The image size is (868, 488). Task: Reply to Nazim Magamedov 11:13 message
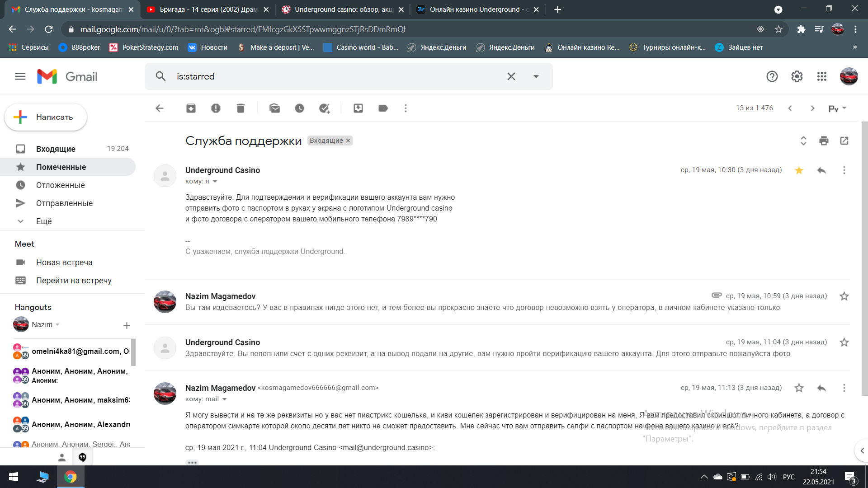821,388
